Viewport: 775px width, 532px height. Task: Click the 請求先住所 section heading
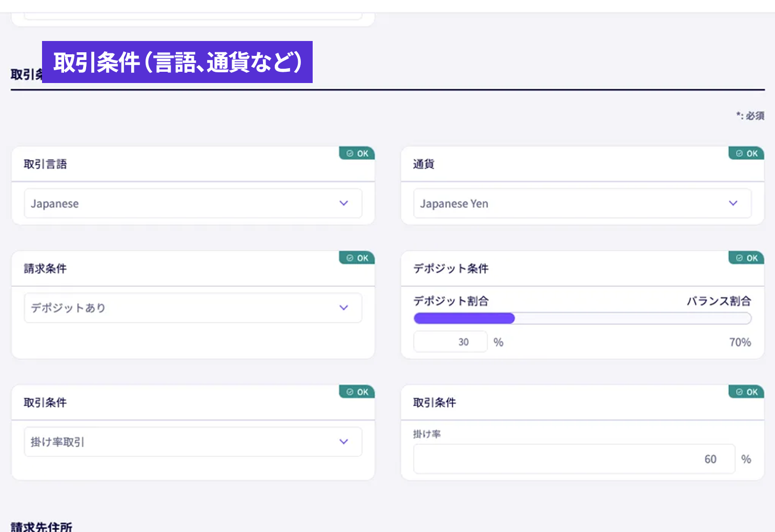point(42,526)
